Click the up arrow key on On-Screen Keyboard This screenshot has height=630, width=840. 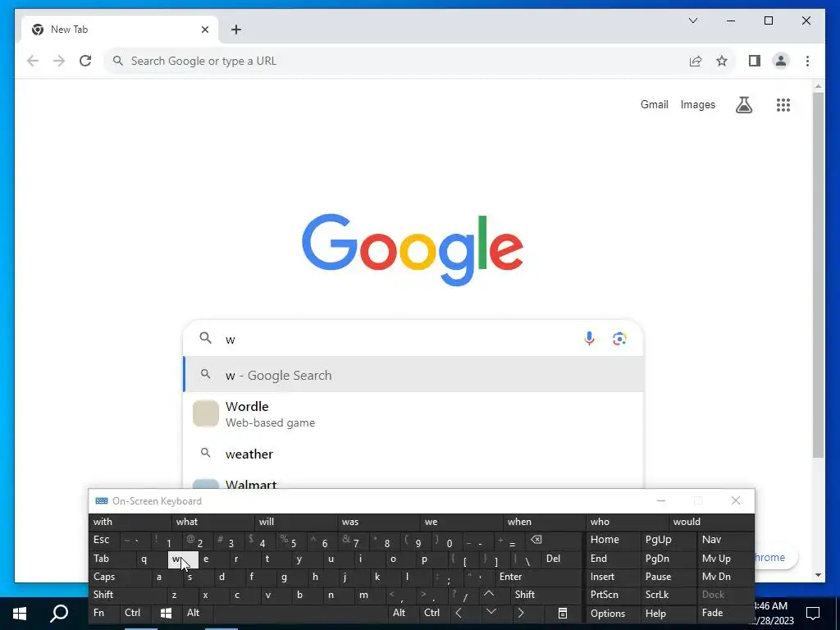coord(489,594)
